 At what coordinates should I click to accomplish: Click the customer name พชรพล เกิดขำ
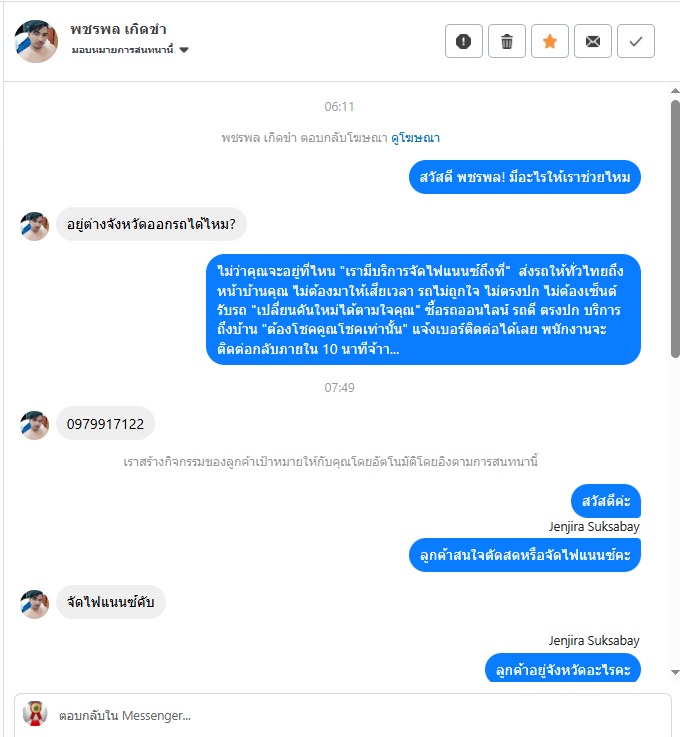coord(118,29)
